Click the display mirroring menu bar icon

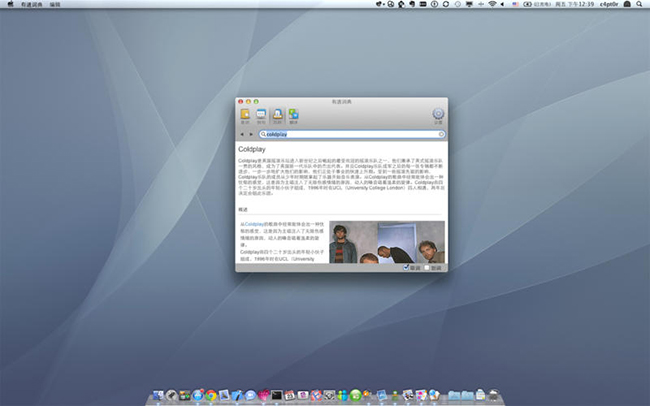tap(469, 4)
